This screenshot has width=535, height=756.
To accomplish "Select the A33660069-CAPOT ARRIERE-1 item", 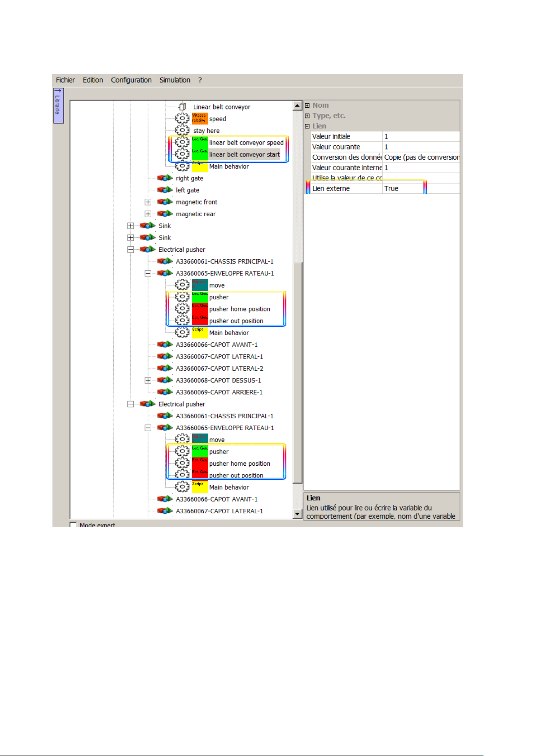I will coord(219,392).
